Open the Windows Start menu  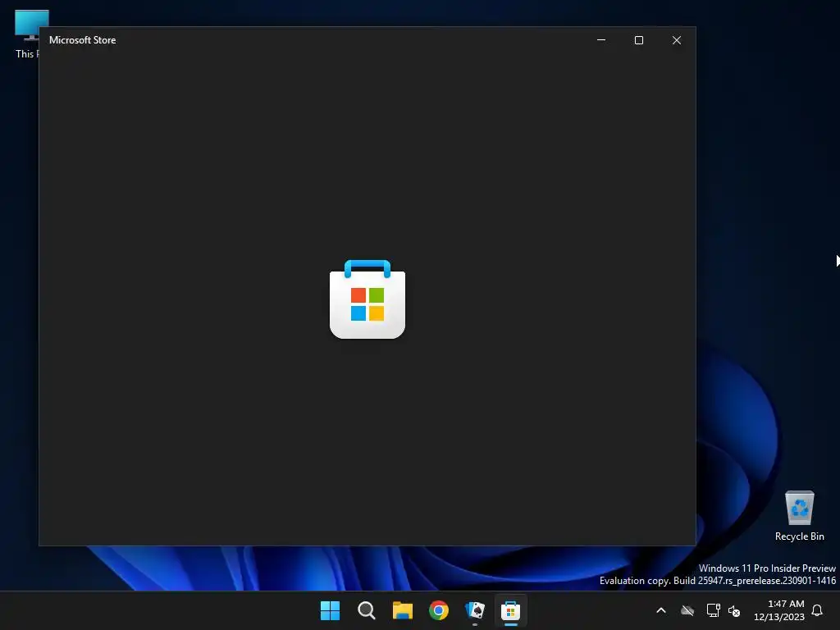[330, 610]
